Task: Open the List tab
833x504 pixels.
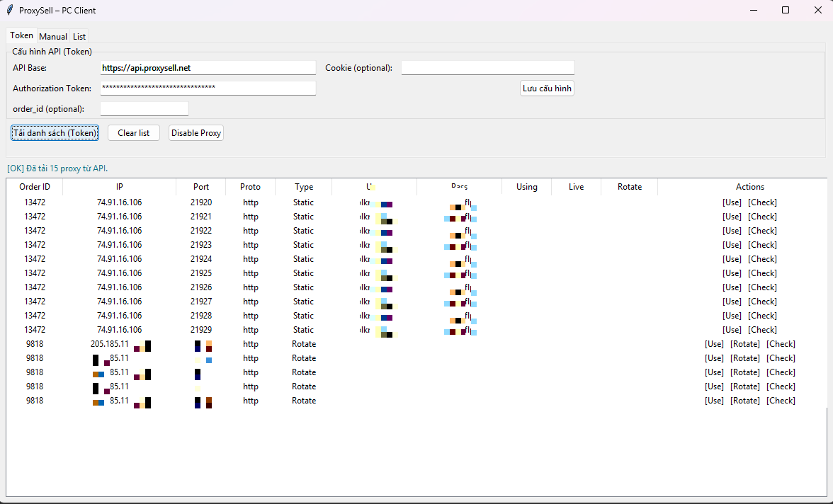Action: pyautogui.click(x=79, y=36)
